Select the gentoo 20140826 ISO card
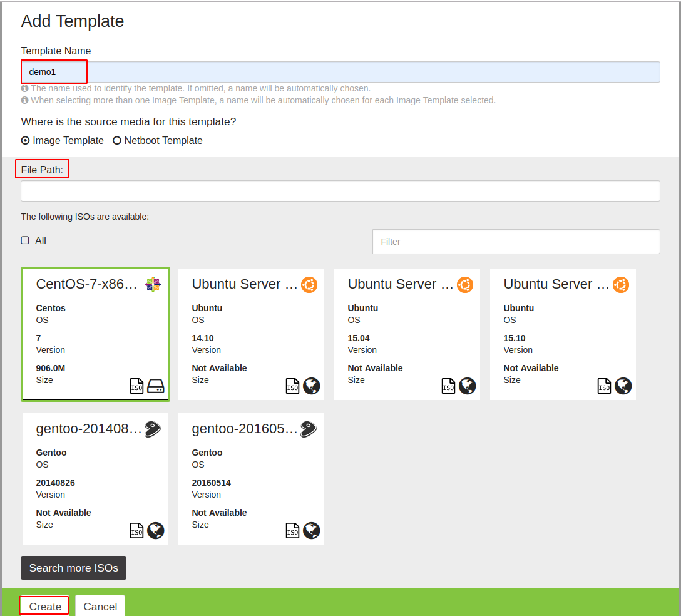This screenshot has height=616, width=681. click(x=95, y=479)
